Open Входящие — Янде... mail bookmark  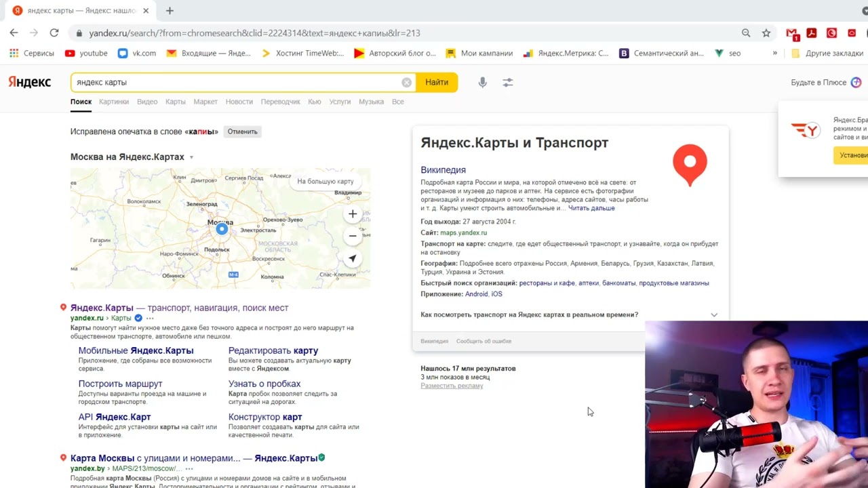209,53
